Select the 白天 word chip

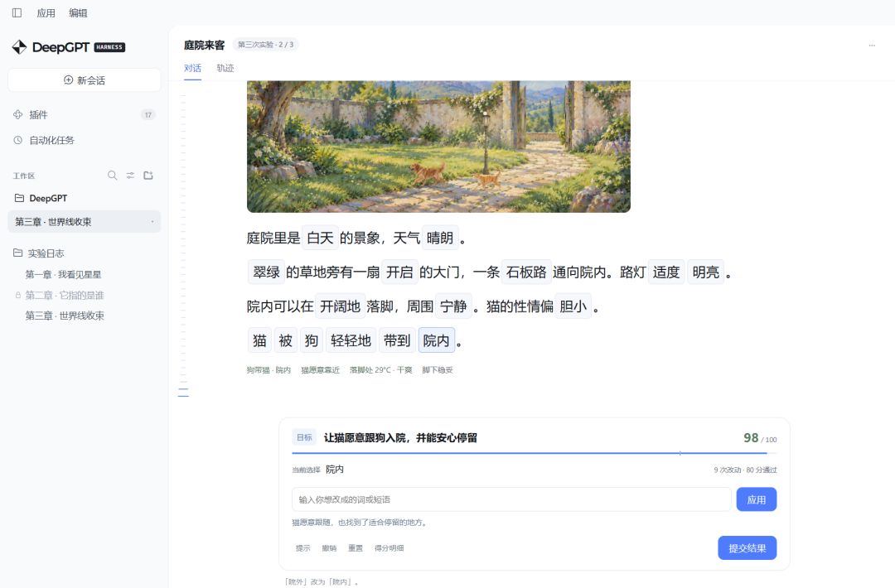(x=320, y=238)
